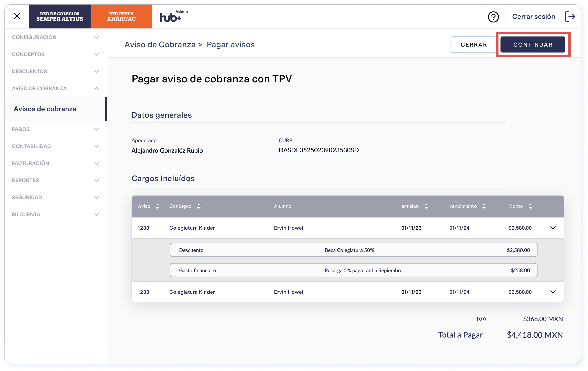Go to Aviso de Cobranza breadcrumb
Screen dimensions: 588x371
pyautogui.click(x=160, y=45)
